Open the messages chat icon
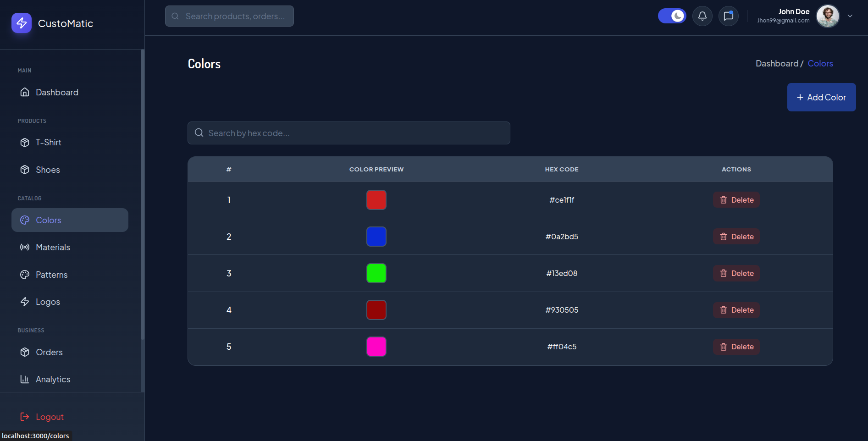Image resolution: width=868 pixels, height=441 pixels. click(x=728, y=16)
